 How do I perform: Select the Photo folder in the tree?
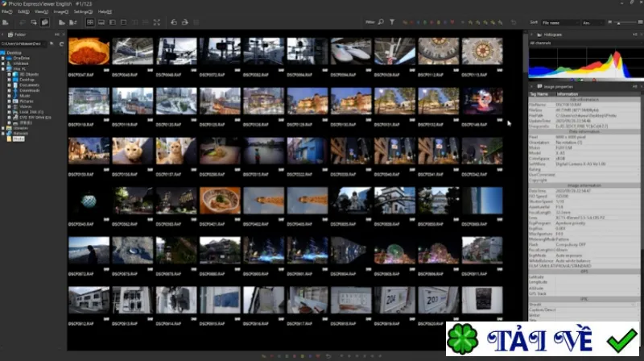19,139
